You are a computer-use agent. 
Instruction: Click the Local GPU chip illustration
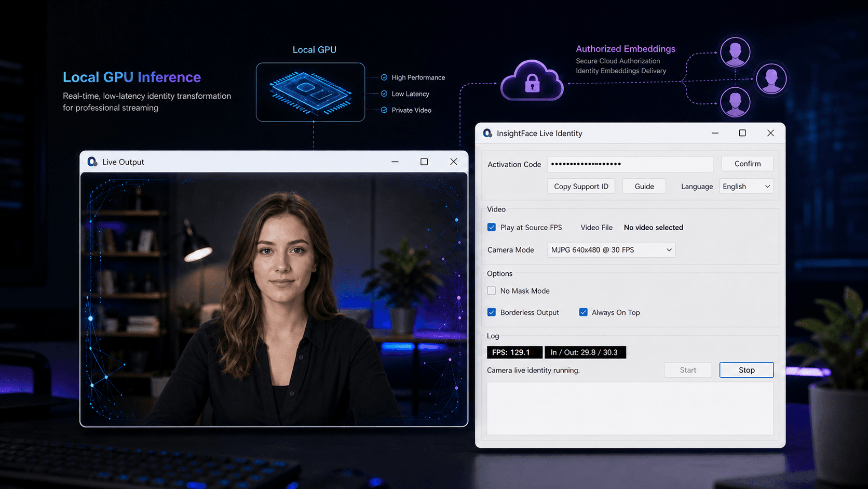(310, 92)
